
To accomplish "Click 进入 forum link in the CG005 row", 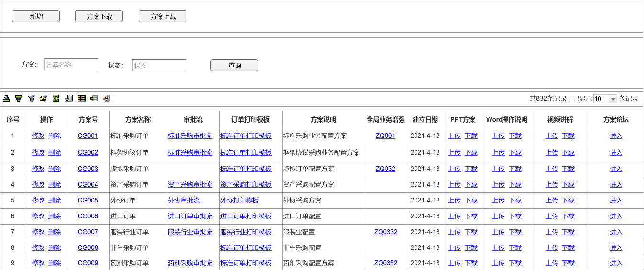I will (x=616, y=201).
